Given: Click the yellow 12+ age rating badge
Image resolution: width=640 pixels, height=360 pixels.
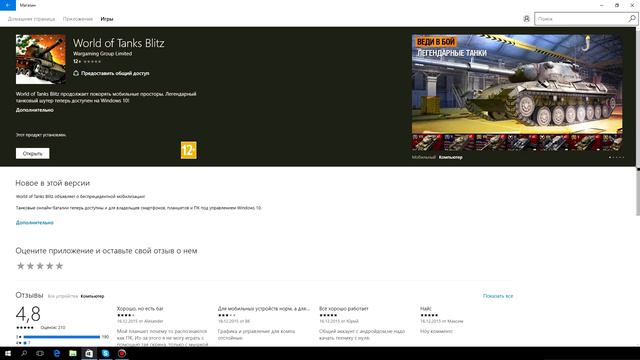Looking at the screenshot, I should tap(189, 150).
